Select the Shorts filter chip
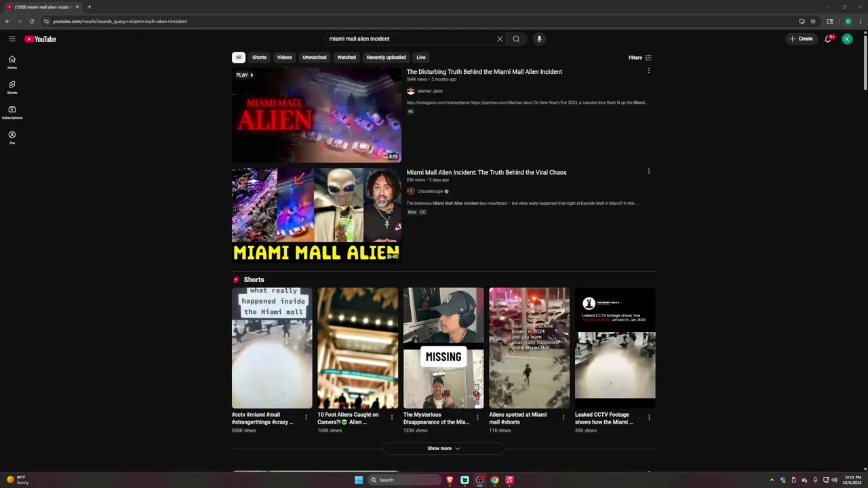This screenshot has height=488, width=868. (259, 58)
